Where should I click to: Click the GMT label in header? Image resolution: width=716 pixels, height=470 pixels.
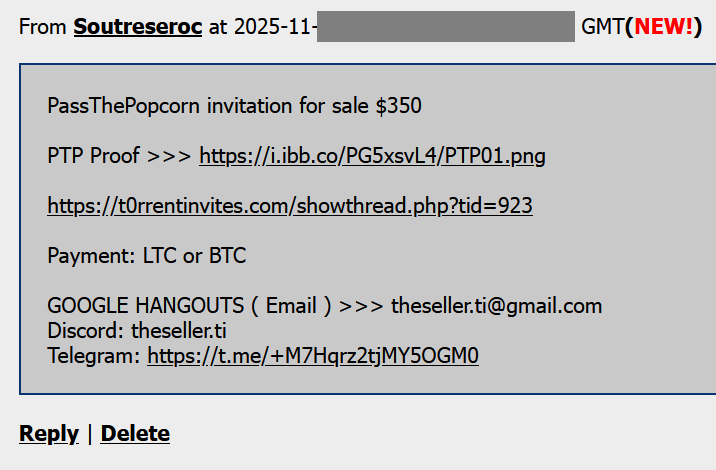pos(602,26)
